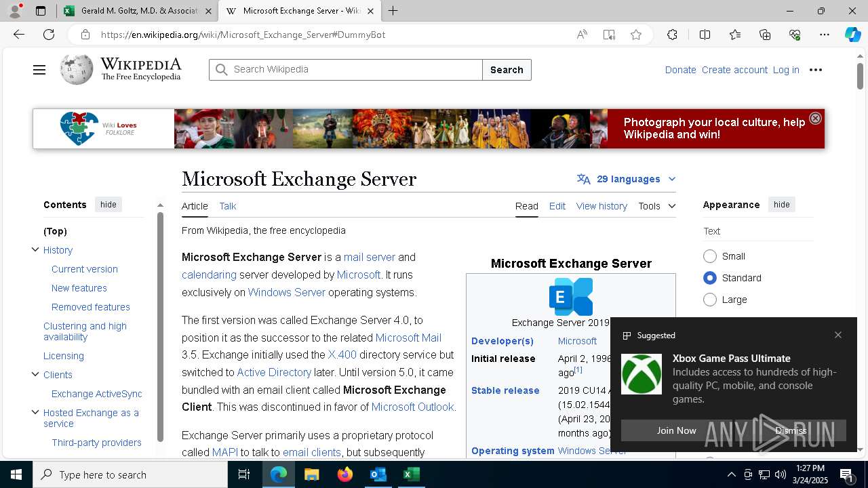
Task: Close the Wiki Loves Folklore banner
Action: 815,118
